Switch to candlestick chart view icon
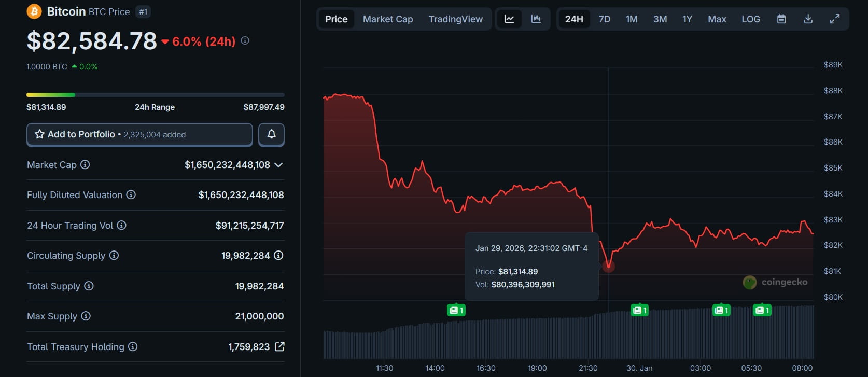The height and width of the screenshot is (377, 868). pyautogui.click(x=536, y=19)
